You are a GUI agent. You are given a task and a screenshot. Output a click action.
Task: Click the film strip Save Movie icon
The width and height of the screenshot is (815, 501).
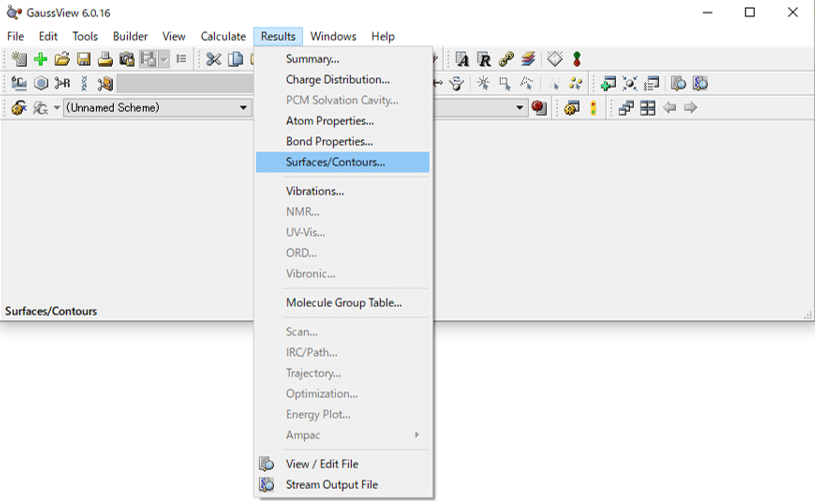tap(148, 59)
